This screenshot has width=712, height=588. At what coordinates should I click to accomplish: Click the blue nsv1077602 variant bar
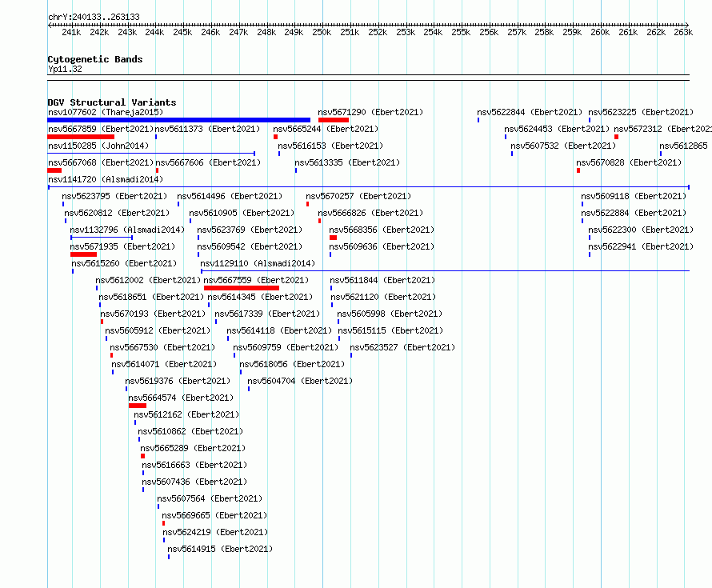(x=179, y=120)
